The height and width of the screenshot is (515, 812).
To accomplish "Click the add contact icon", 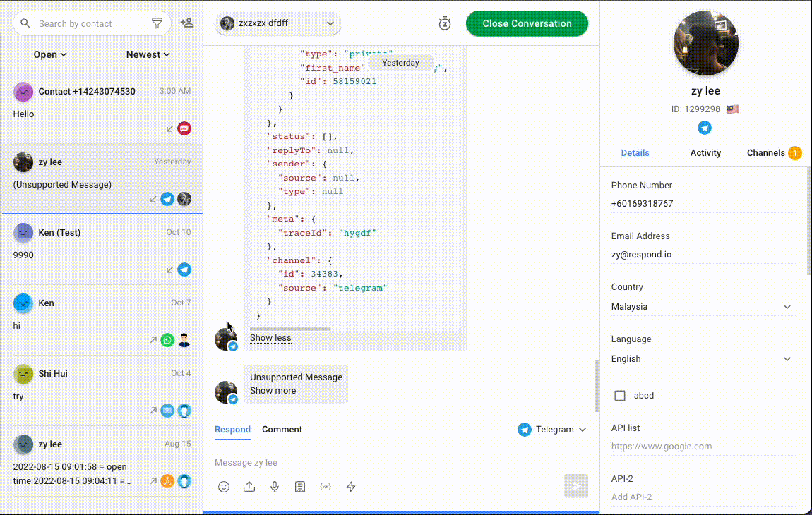I will pyautogui.click(x=187, y=23).
